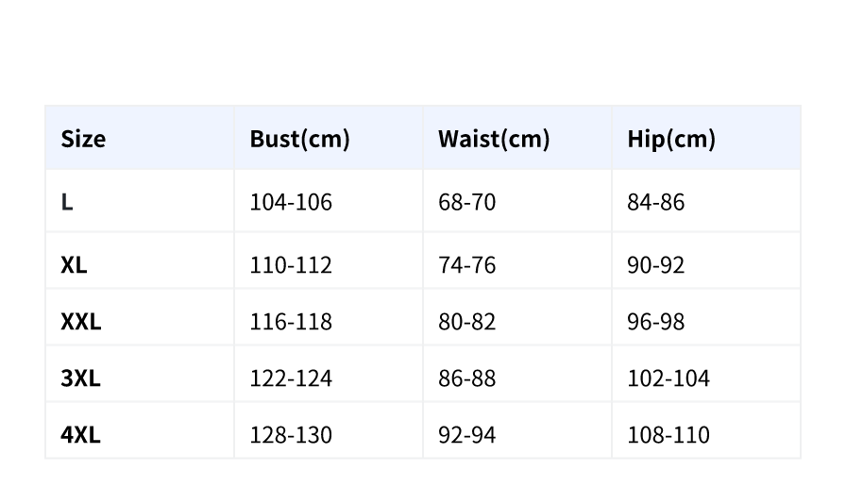Click bust value 110-112
Image resolution: width=846 pixels, height=504 pixels.
[x=291, y=265]
